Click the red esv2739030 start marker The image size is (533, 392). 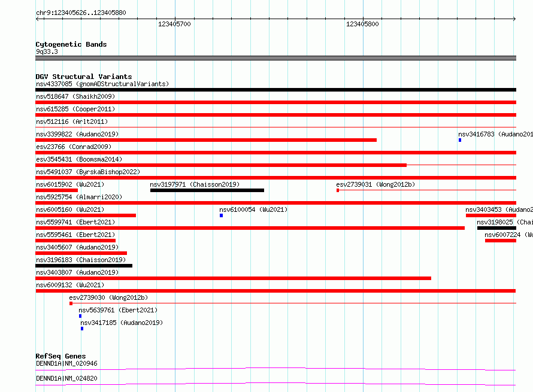[x=71, y=303]
